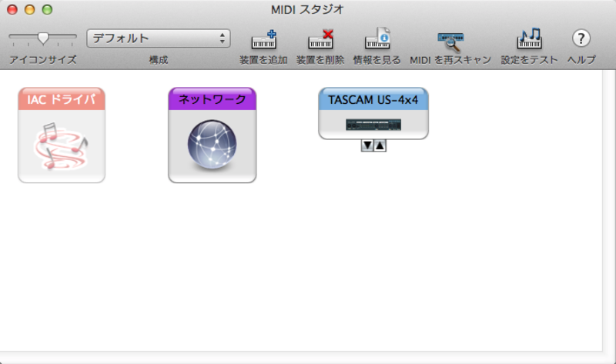Adjust the アイコンサイズ slider
The image size is (616, 364).
click(x=43, y=36)
